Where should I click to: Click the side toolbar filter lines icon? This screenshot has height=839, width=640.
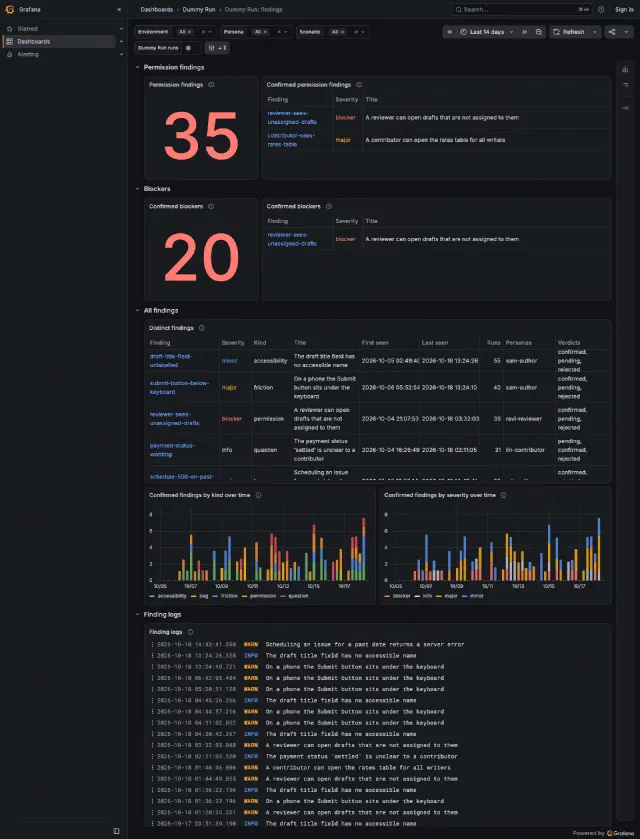point(624,85)
